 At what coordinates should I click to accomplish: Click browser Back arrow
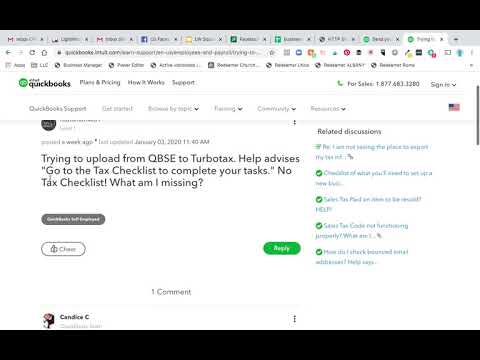[x=9, y=53]
